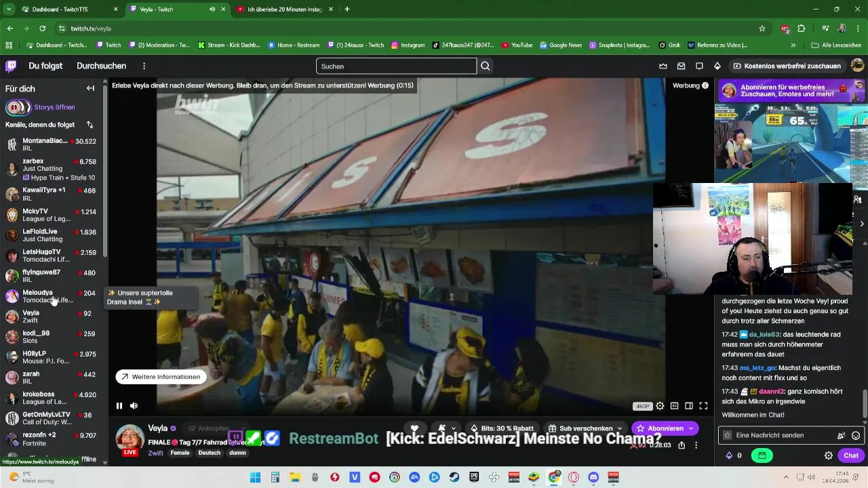Expand the hidden bookmarks chevron
The width and height of the screenshot is (868, 488).
pyautogui.click(x=793, y=45)
